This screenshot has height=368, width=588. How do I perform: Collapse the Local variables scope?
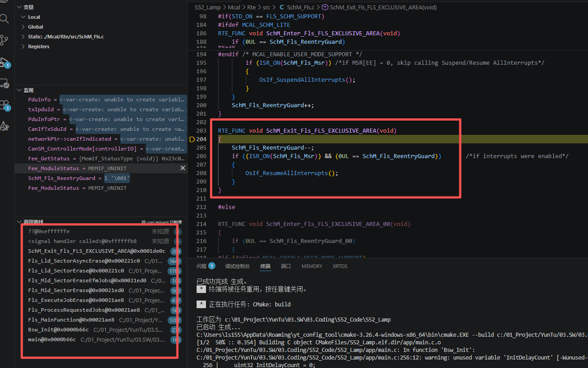coord(24,17)
